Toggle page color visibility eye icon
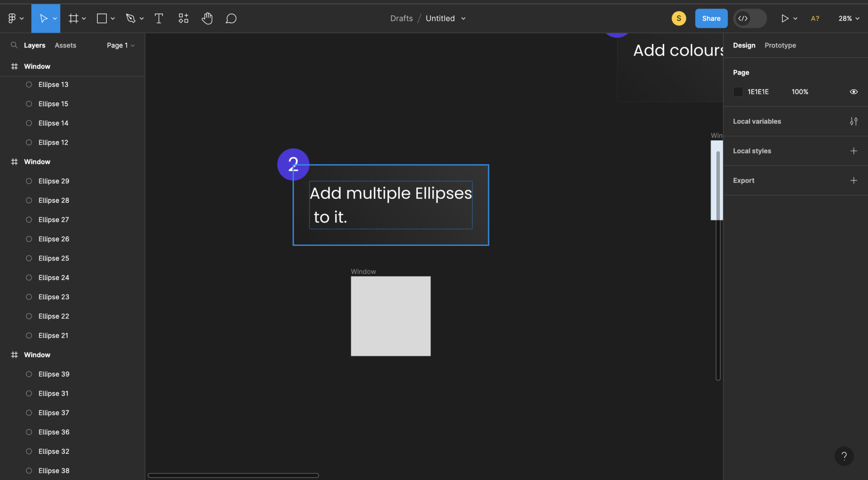 click(x=854, y=92)
